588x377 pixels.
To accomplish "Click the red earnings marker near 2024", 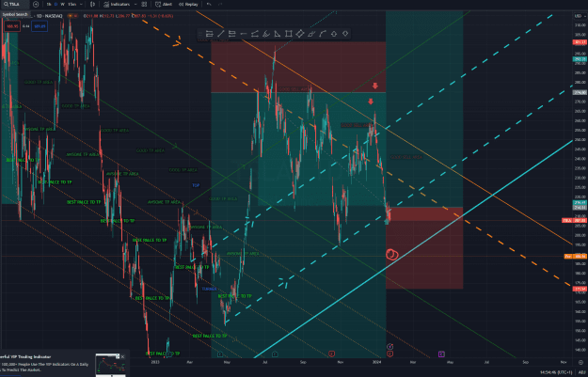I will 389,353.
